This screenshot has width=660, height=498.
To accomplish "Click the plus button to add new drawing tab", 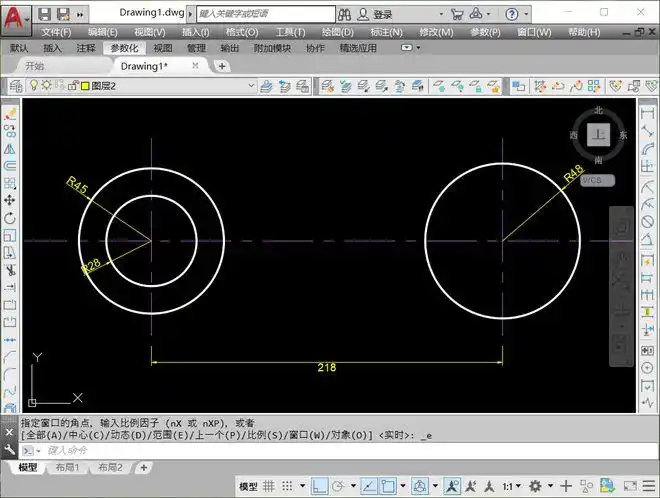I will 222,66.
